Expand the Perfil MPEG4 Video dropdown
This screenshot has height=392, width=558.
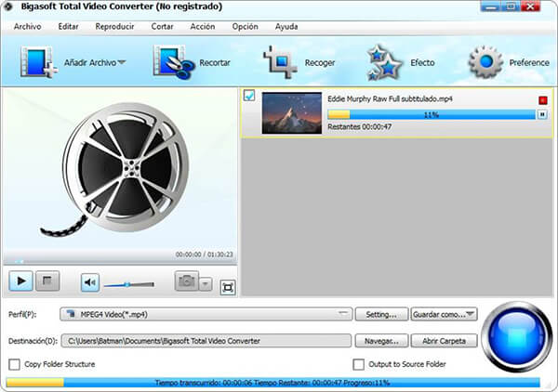pos(344,315)
